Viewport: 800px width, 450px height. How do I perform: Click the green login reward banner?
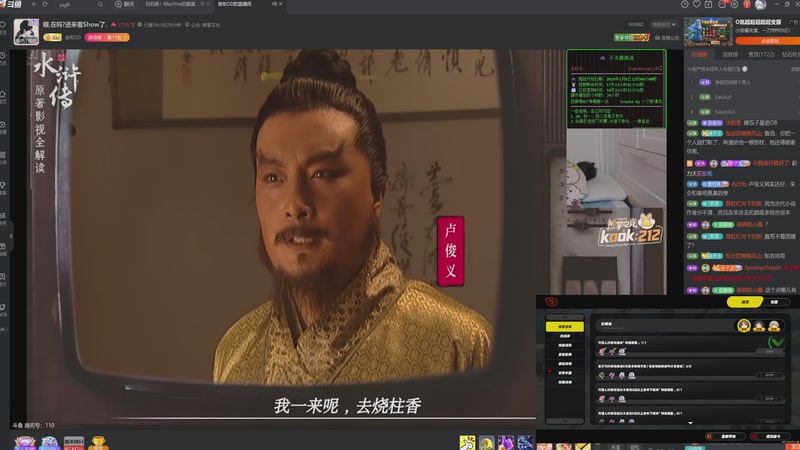(x=632, y=37)
